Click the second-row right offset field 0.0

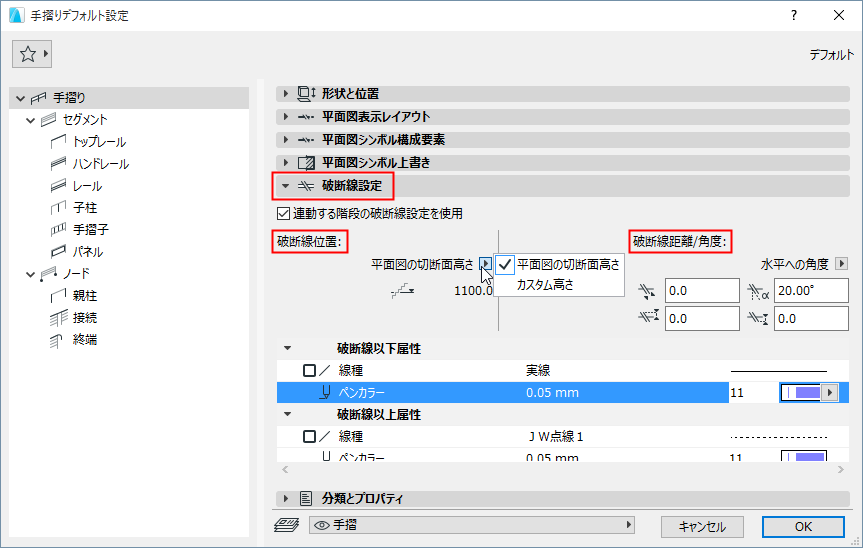tap(811, 319)
